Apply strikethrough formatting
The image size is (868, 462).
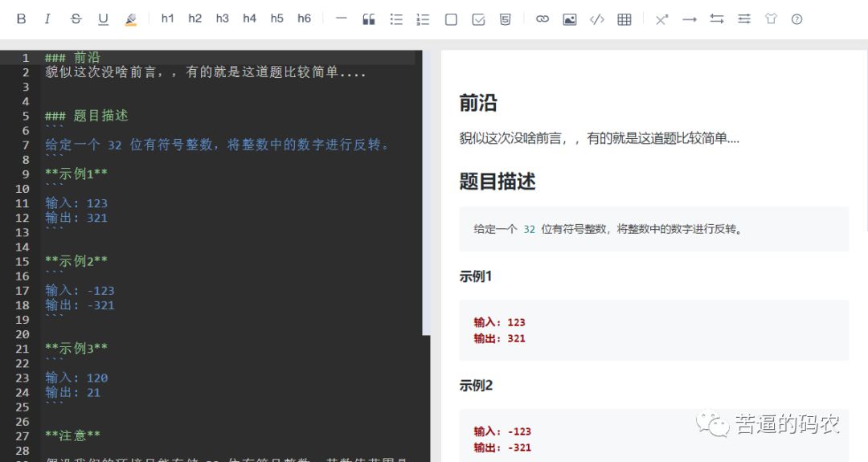76,18
